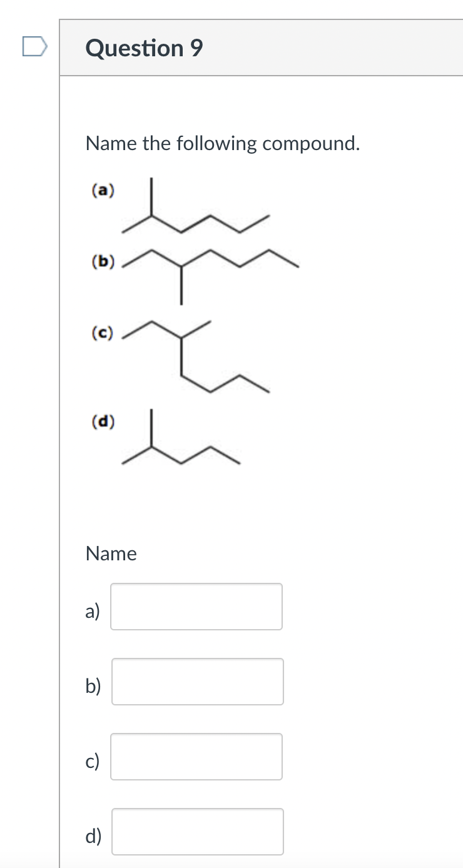Screen dimensions: 463x868
Task: Open the answer box for part a)
Action: click(x=196, y=607)
